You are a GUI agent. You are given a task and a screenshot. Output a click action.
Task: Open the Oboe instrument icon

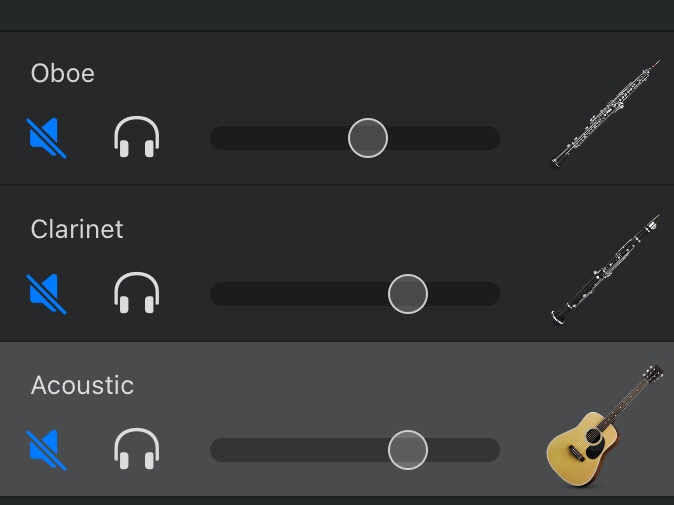point(606,113)
